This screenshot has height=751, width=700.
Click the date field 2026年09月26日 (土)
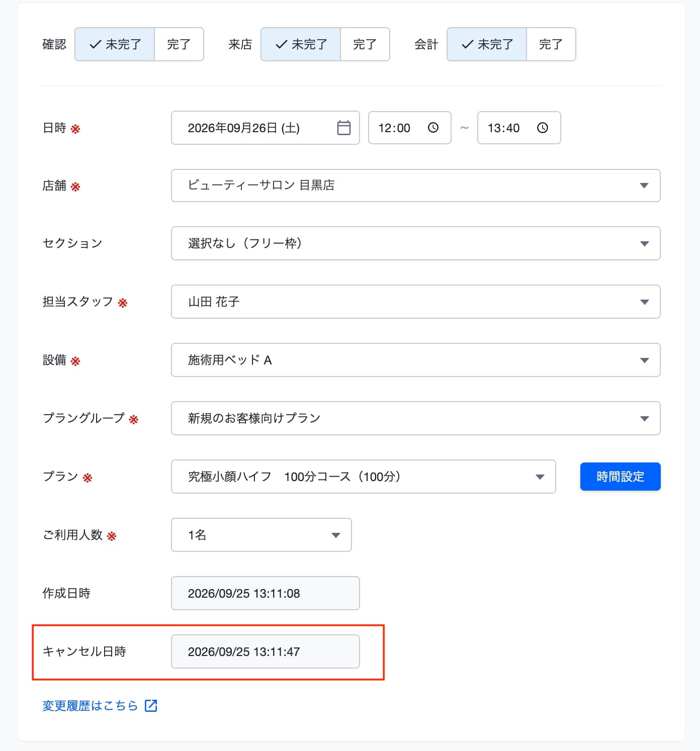click(266, 128)
